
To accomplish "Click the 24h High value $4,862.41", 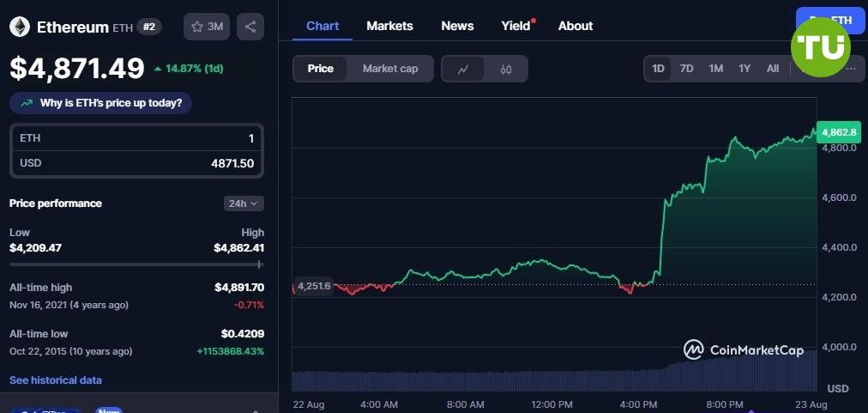I will 238,248.
